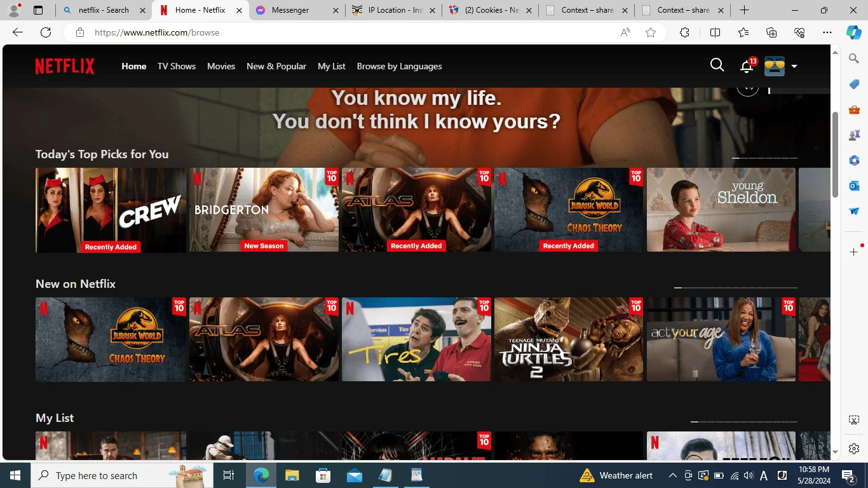
Task: Open the tab actions menu icon
Action: click(38, 10)
